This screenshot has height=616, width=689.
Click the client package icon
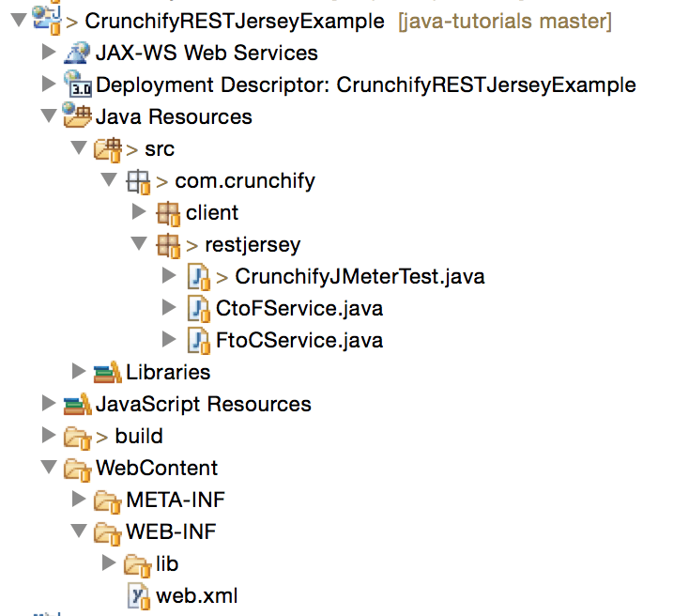pos(168,212)
